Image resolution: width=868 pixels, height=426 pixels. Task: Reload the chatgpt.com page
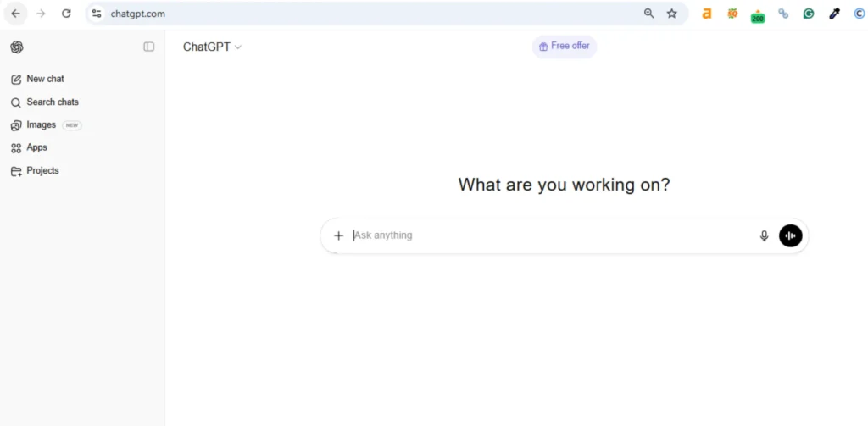[66, 14]
